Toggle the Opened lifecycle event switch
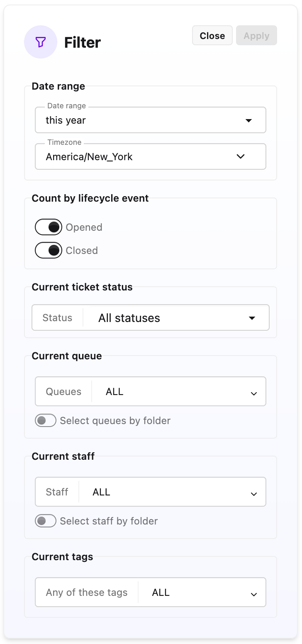Screen dimensions: 302x644 pyautogui.click(x=49, y=227)
